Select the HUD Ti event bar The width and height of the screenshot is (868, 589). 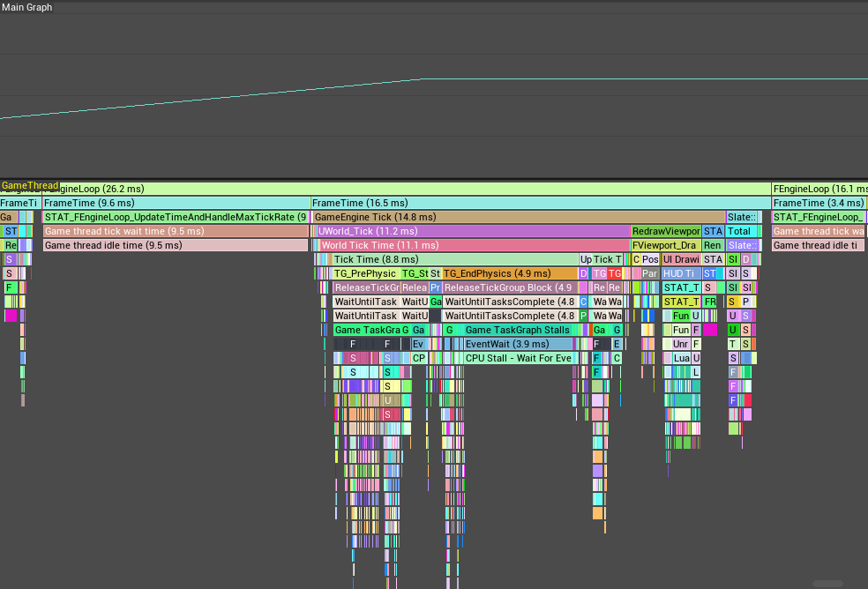tap(682, 273)
